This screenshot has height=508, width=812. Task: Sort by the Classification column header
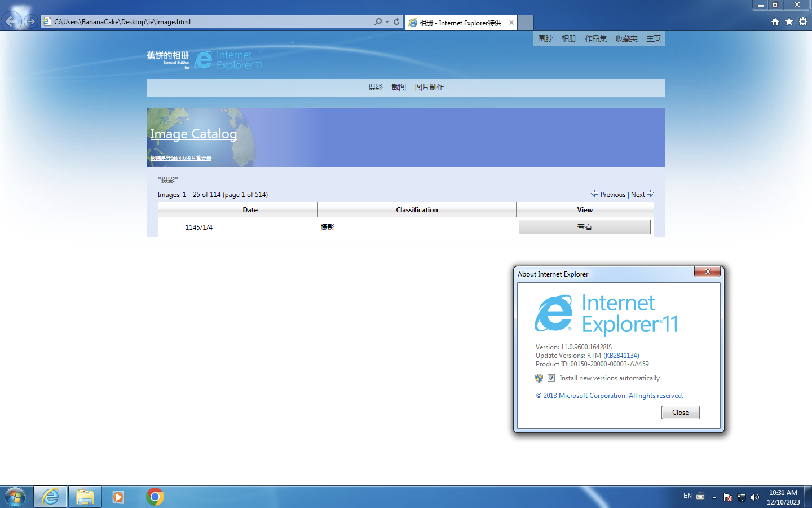pos(417,210)
